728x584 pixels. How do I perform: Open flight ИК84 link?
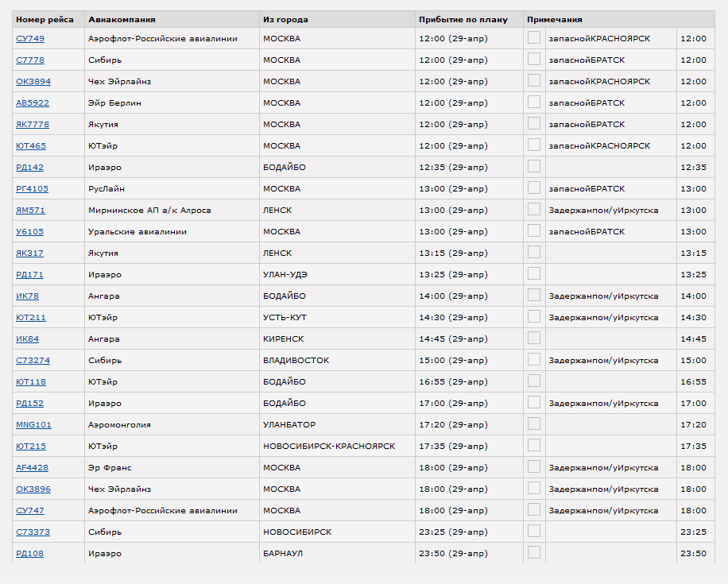27,339
